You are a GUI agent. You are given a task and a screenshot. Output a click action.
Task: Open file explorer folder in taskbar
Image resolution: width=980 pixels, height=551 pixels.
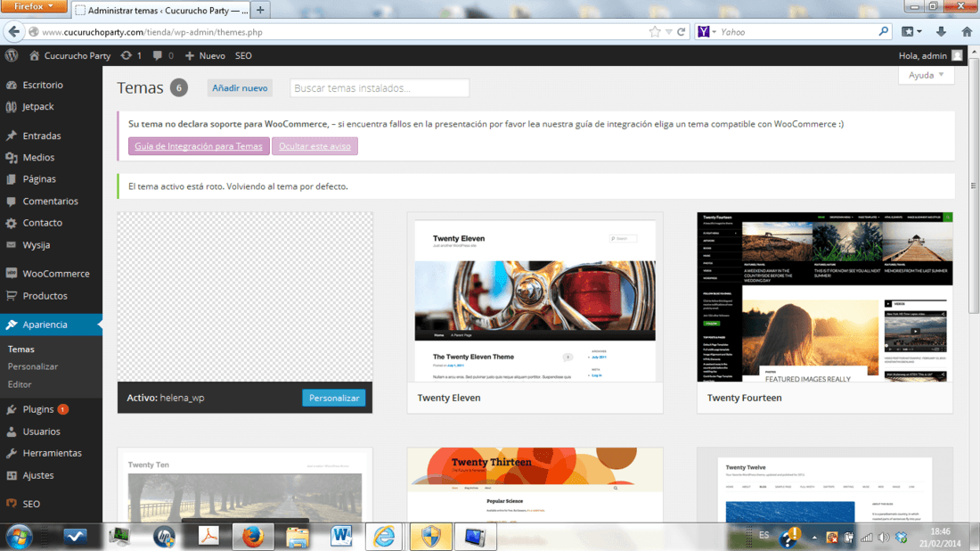click(298, 537)
